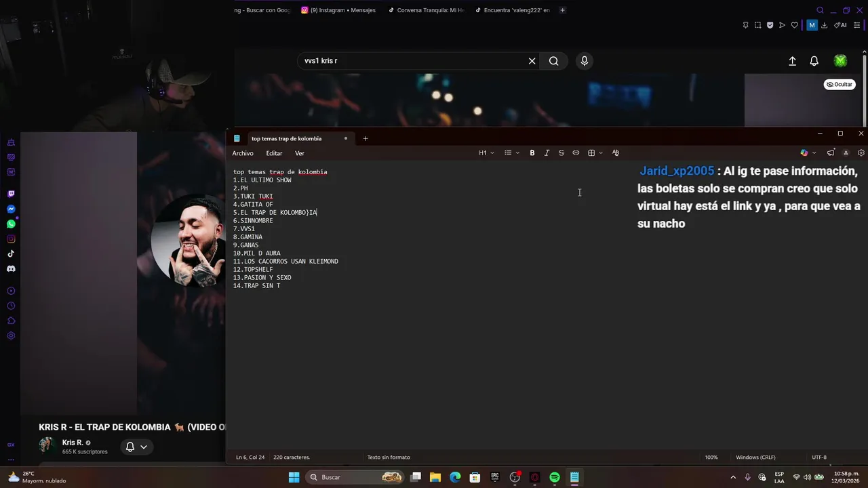Click the browser snapshot icon
This screenshot has width=868, height=488.
click(757, 25)
